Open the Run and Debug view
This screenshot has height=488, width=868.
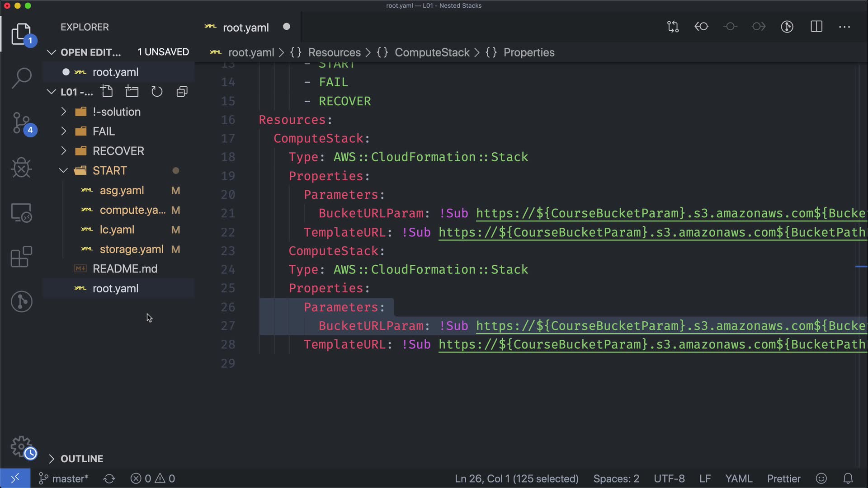(x=21, y=168)
